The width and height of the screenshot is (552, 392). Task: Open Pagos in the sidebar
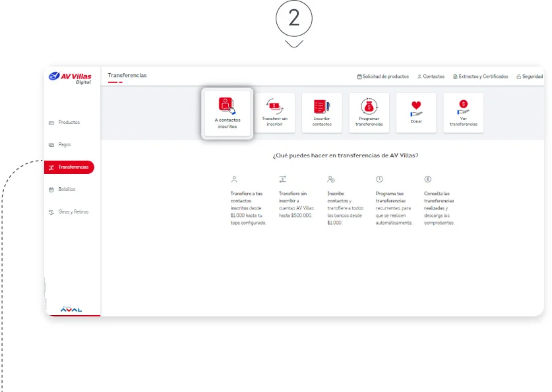point(64,144)
